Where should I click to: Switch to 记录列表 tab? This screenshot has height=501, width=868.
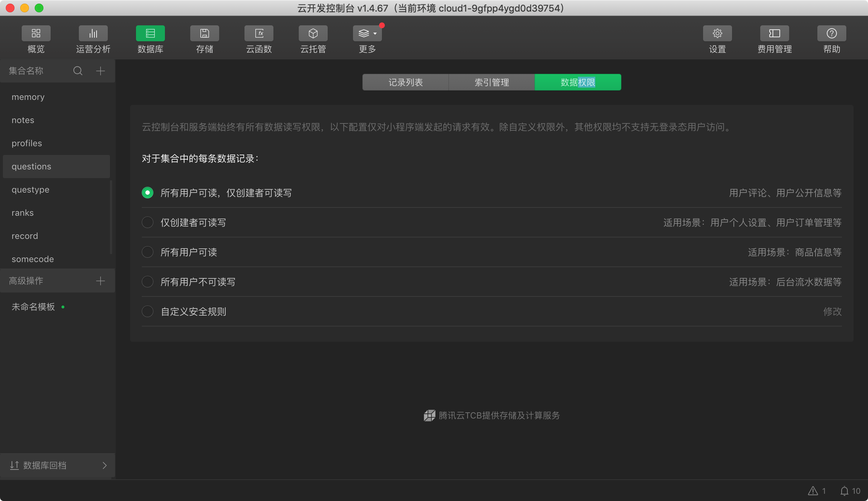click(405, 83)
